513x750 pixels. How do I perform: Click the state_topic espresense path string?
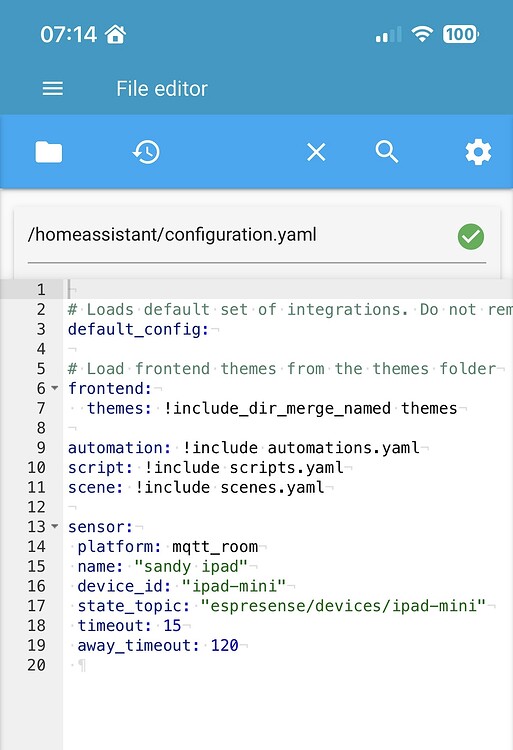[343, 606]
